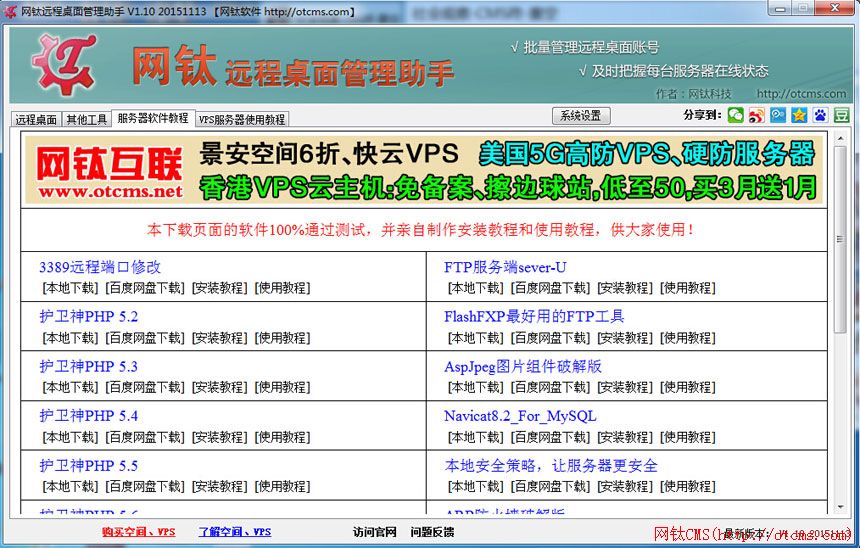Screen dimensions: 860x548
Task: Open FTP服务端sever-U title link
Action: click(x=505, y=267)
